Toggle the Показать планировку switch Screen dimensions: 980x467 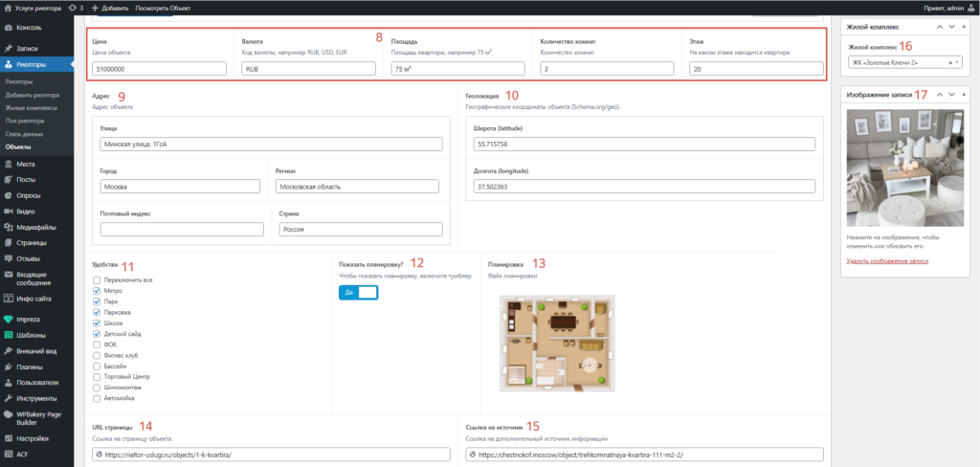[x=358, y=293]
